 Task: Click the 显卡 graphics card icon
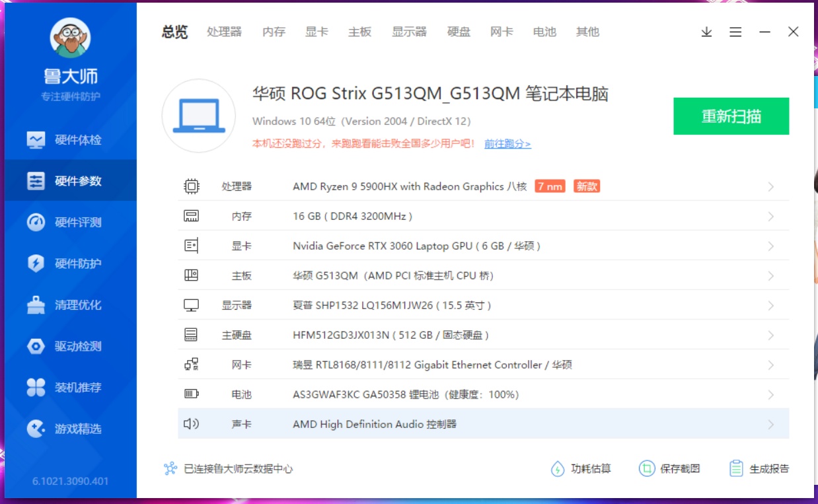pos(191,246)
